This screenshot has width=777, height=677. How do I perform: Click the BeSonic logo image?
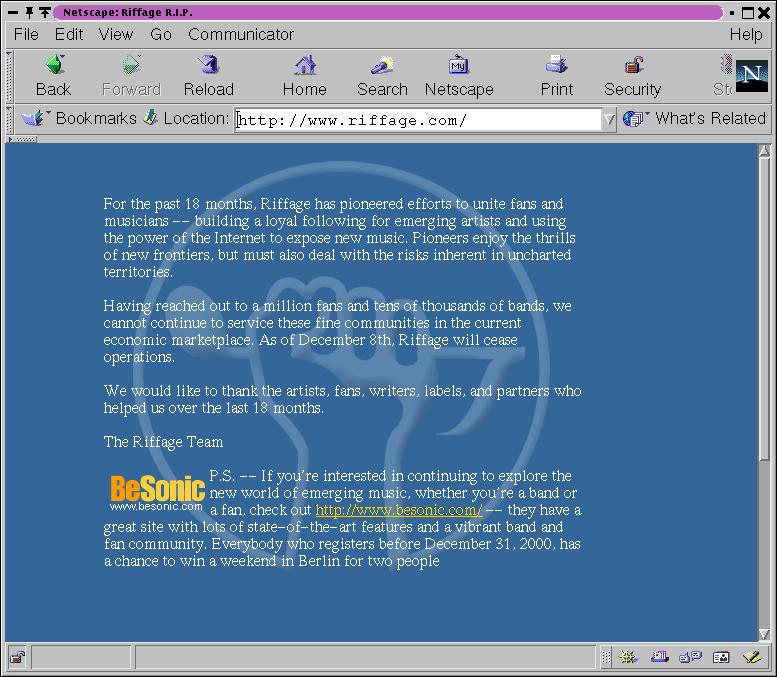(157, 492)
